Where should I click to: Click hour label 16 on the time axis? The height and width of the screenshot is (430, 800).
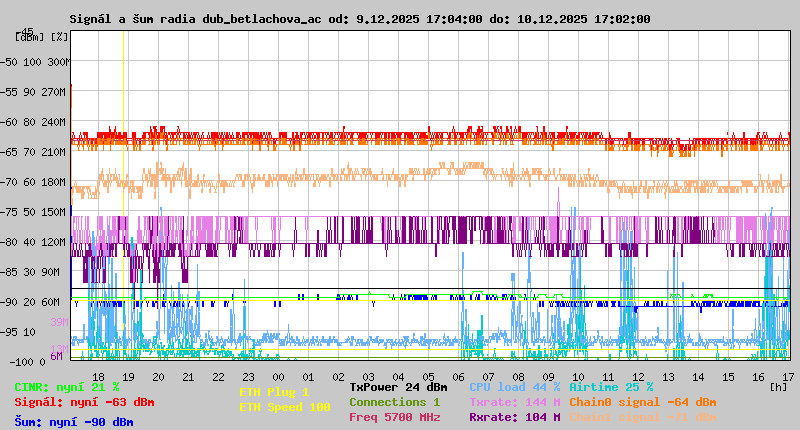pos(759,377)
